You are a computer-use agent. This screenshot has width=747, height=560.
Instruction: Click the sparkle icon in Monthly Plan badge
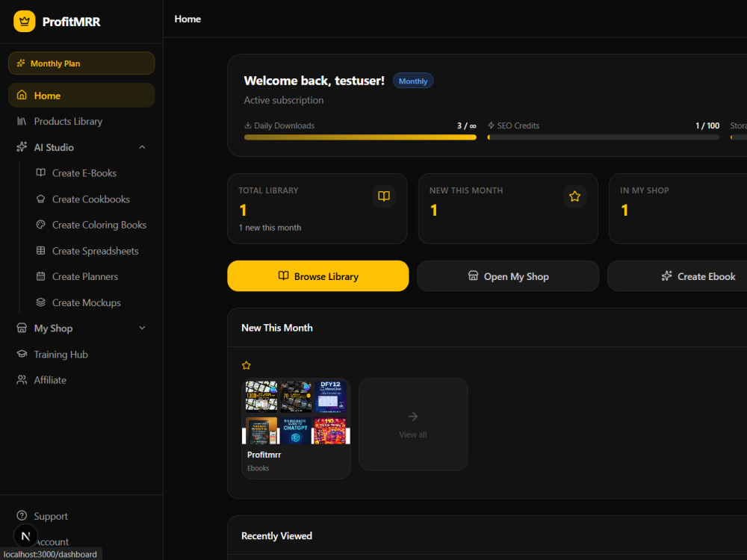[21, 63]
